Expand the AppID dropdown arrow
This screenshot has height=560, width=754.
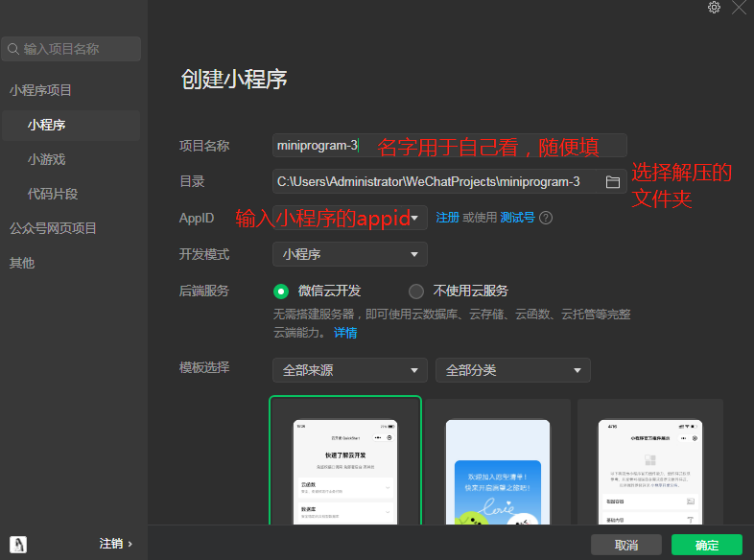pyautogui.click(x=414, y=219)
